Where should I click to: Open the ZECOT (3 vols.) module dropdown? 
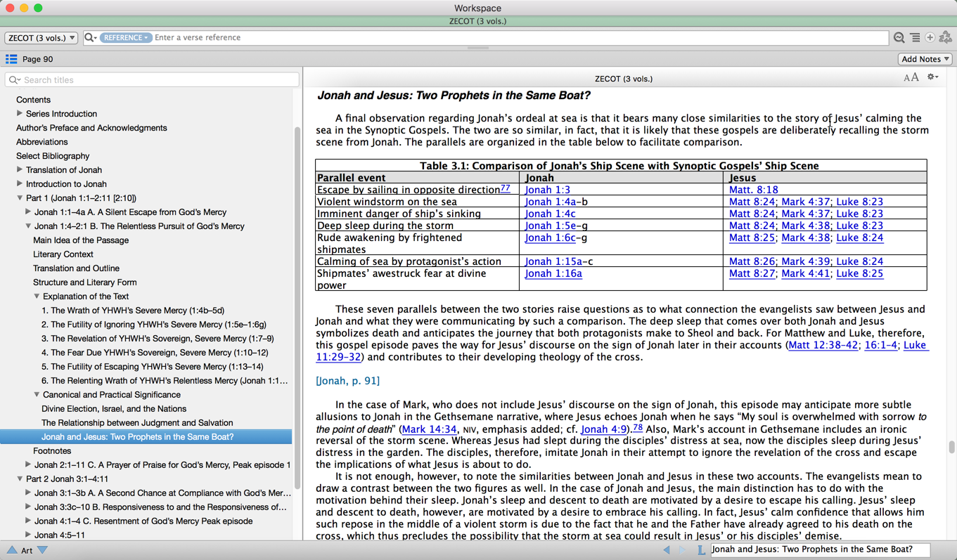pos(41,38)
